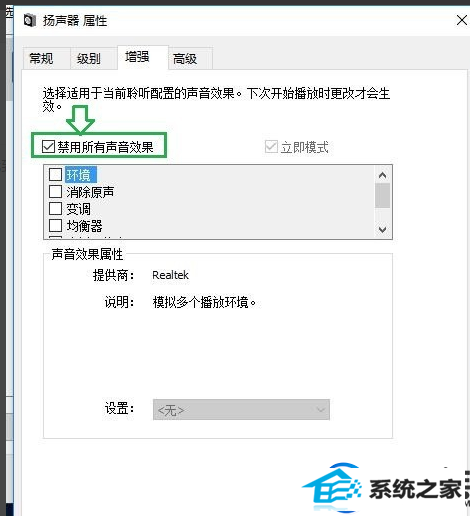This screenshot has height=516, width=470.
Task: Enable the 变调 checkbox
Action: click(x=55, y=209)
